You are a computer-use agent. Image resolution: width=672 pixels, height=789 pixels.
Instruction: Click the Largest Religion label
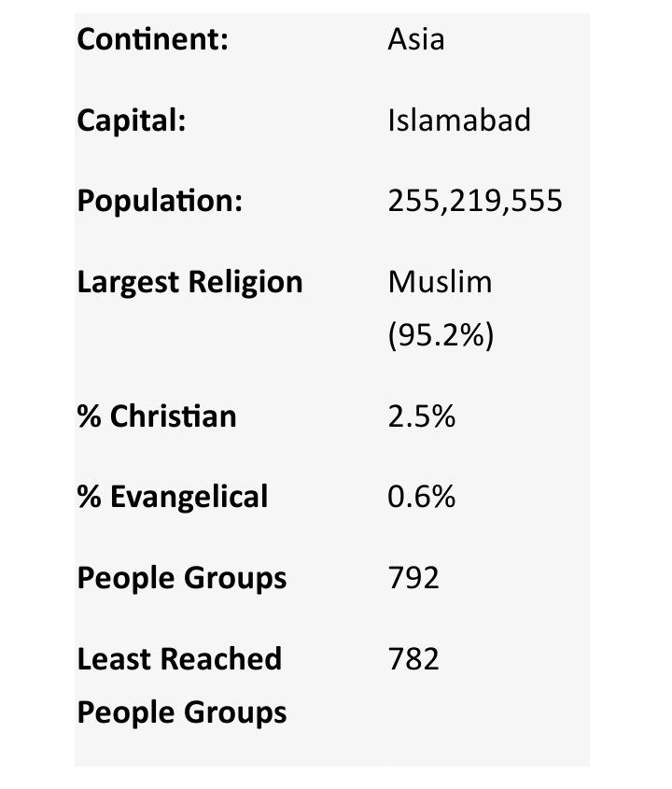coord(189,282)
